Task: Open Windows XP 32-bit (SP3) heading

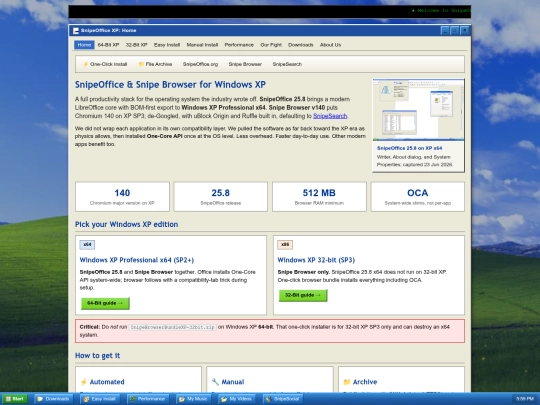Action: click(316, 260)
